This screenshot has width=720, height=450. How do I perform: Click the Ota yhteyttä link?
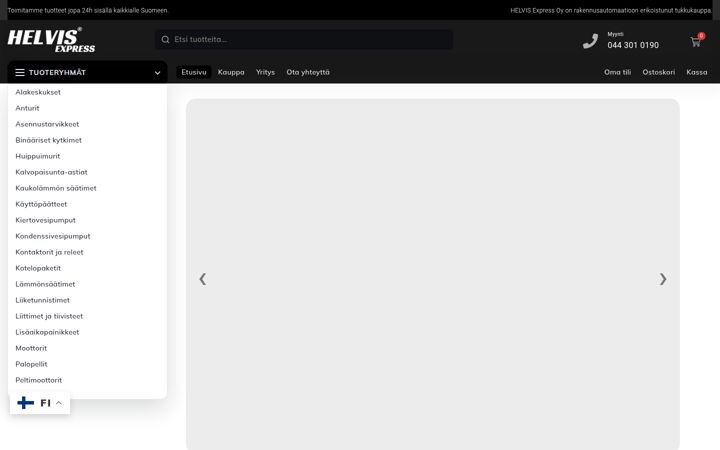coord(308,72)
